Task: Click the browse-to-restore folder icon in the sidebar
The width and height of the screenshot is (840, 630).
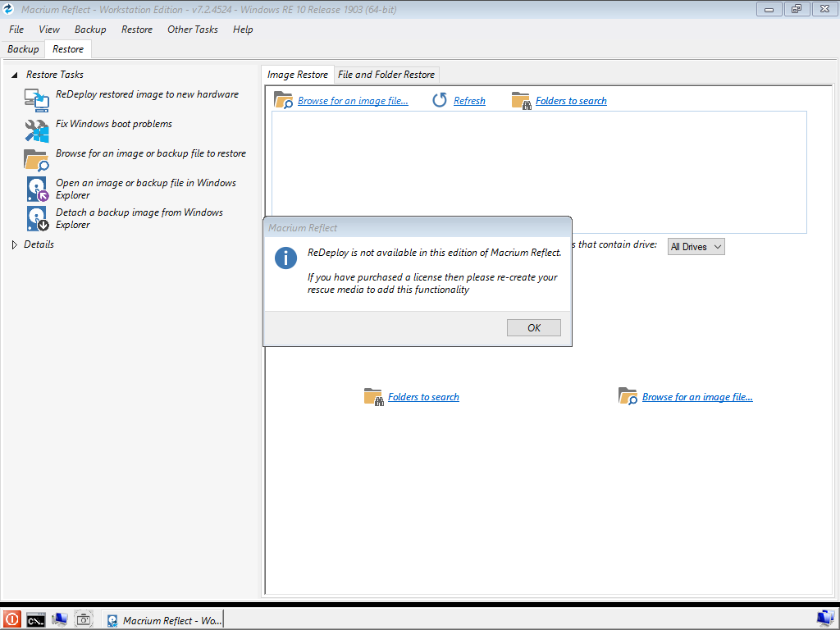Action: [x=36, y=160]
